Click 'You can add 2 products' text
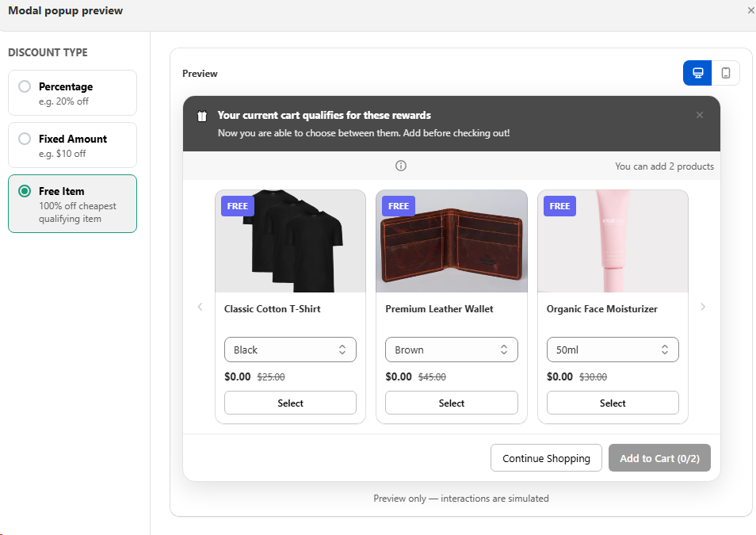Viewport: 756px width, 535px height. [664, 166]
